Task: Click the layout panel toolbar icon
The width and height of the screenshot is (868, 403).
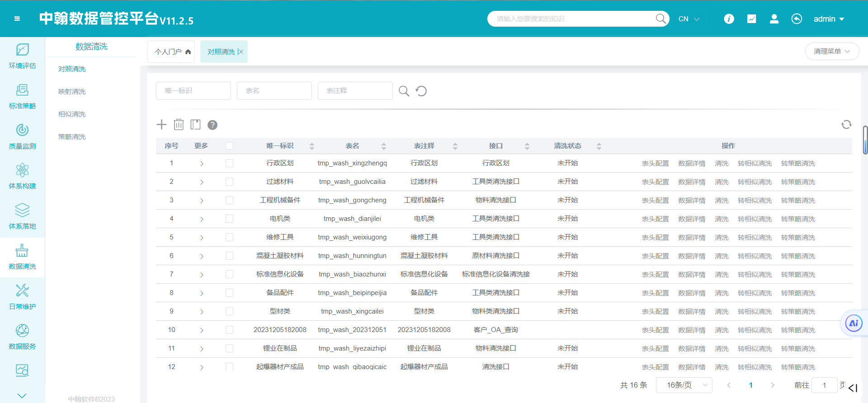Action: tap(195, 124)
